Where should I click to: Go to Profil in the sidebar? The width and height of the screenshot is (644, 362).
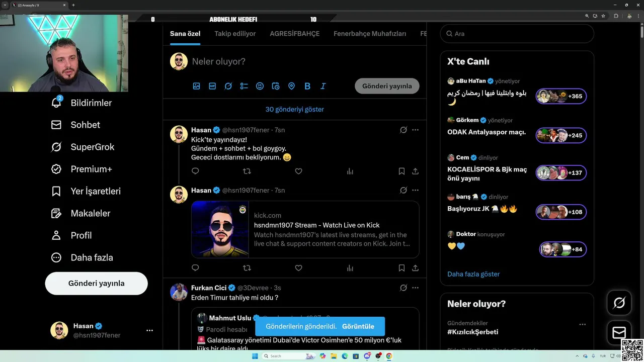pos(71,235)
